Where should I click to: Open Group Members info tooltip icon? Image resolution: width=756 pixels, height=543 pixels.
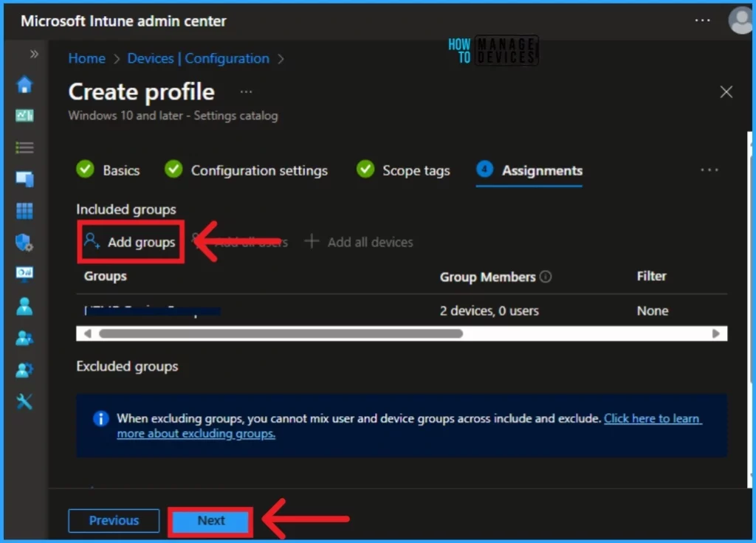point(546,277)
